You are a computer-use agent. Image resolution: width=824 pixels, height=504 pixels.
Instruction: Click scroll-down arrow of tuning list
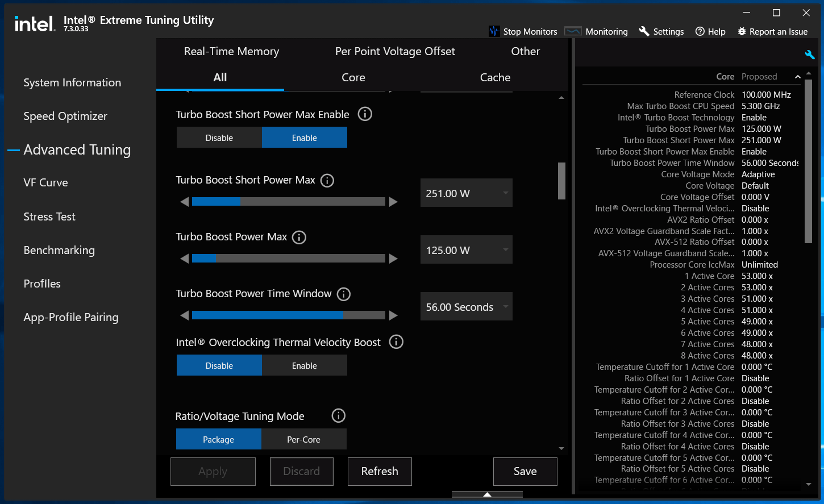click(x=561, y=449)
